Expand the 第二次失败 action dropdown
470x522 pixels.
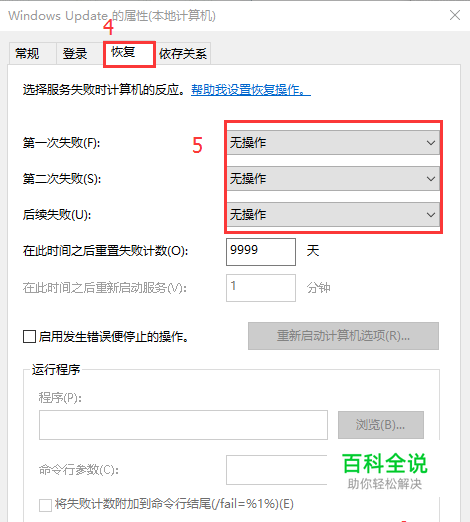(333, 179)
